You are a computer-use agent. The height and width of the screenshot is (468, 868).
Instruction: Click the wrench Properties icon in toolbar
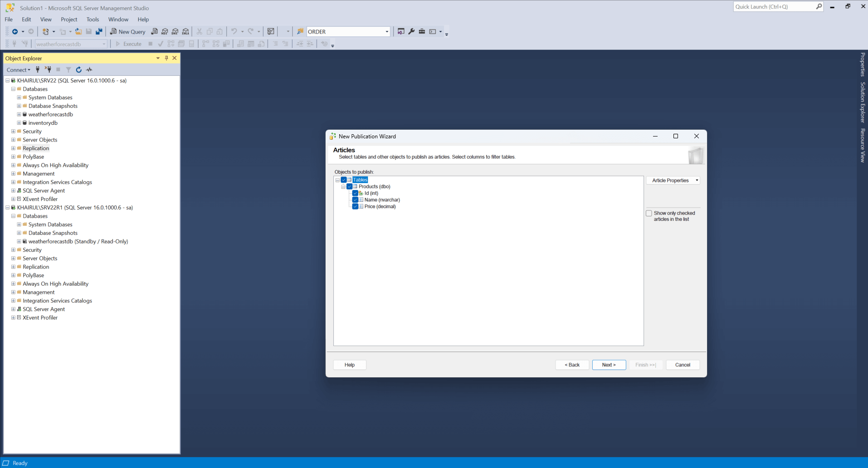tap(411, 32)
